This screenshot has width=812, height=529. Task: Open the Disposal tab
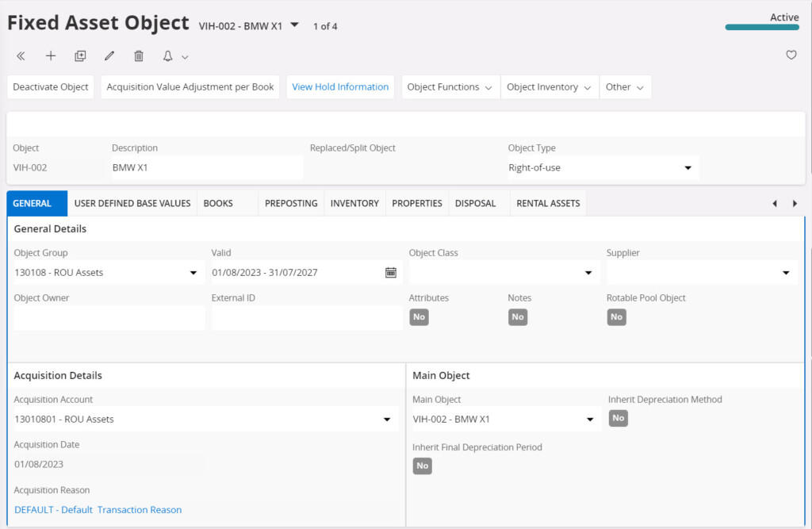475,204
